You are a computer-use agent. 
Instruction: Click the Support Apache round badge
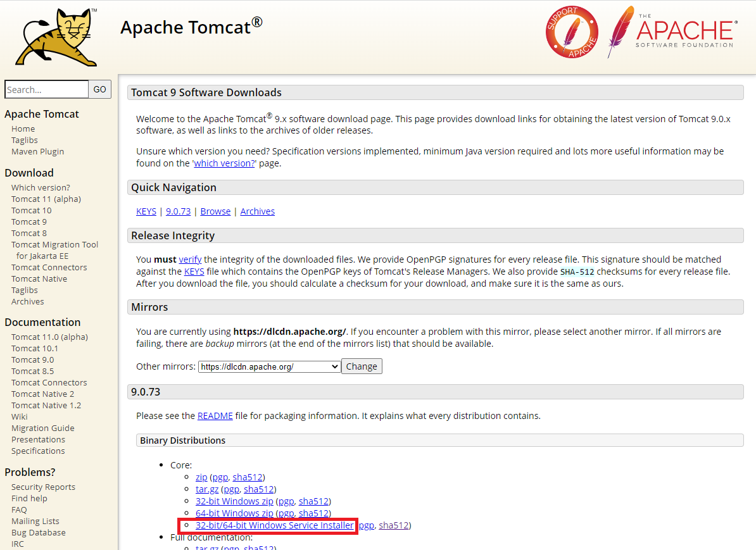pos(572,32)
